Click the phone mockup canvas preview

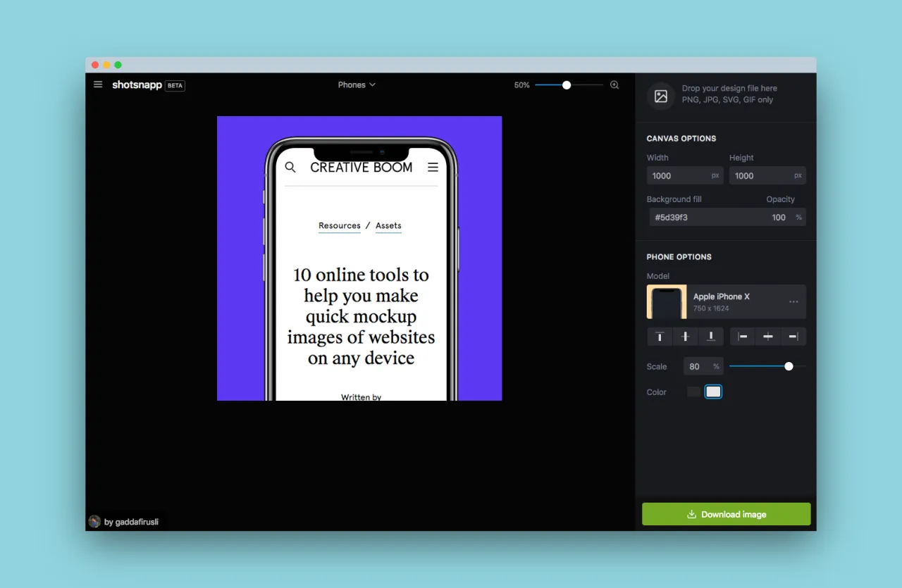pos(359,258)
